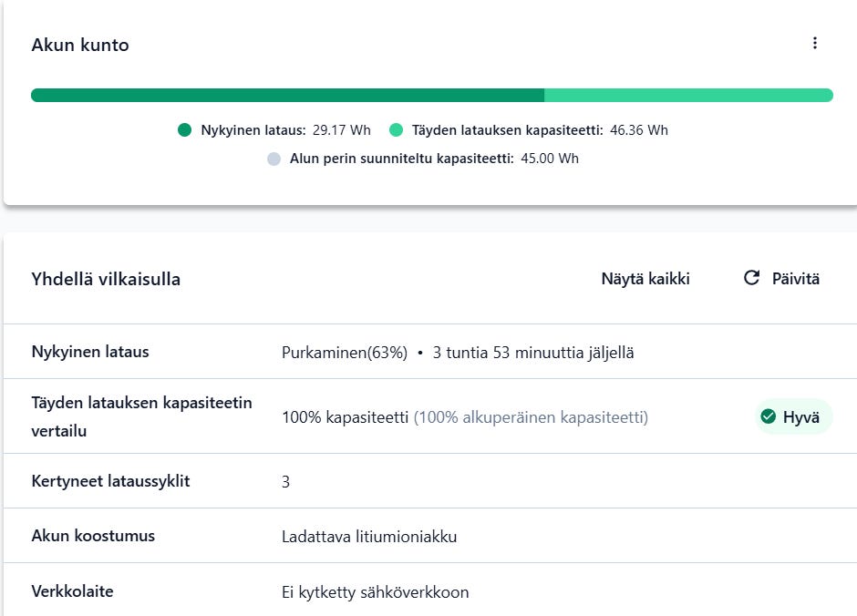The height and width of the screenshot is (616, 857).
Task: Click the Yhdellä vilkaisulla heading
Action: tap(106, 279)
